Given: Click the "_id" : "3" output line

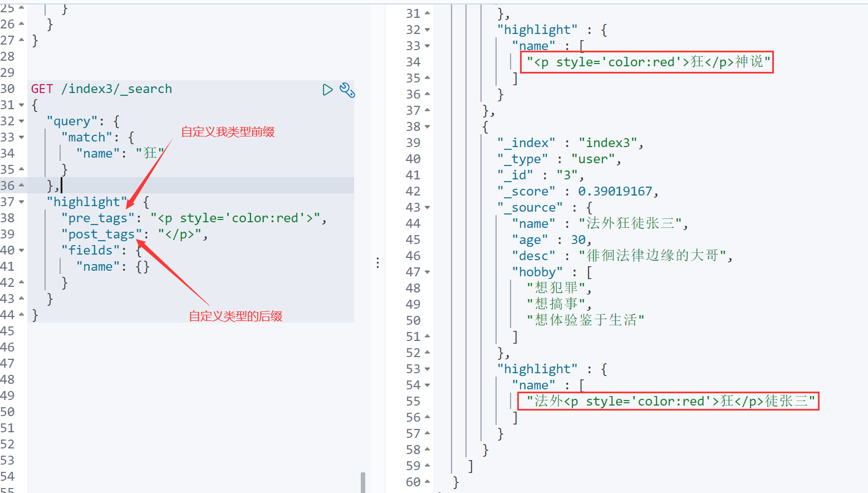Looking at the screenshot, I should pyautogui.click(x=540, y=175).
